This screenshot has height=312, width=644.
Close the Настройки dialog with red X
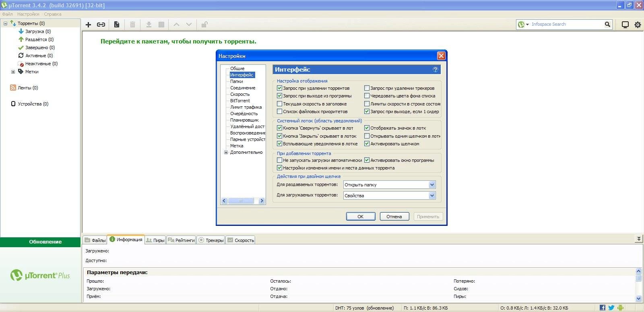[x=441, y=56]
